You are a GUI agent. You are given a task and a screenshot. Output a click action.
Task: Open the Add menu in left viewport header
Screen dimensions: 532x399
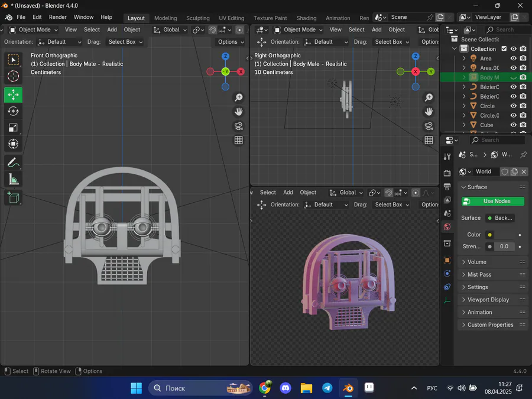pos(112,30)
